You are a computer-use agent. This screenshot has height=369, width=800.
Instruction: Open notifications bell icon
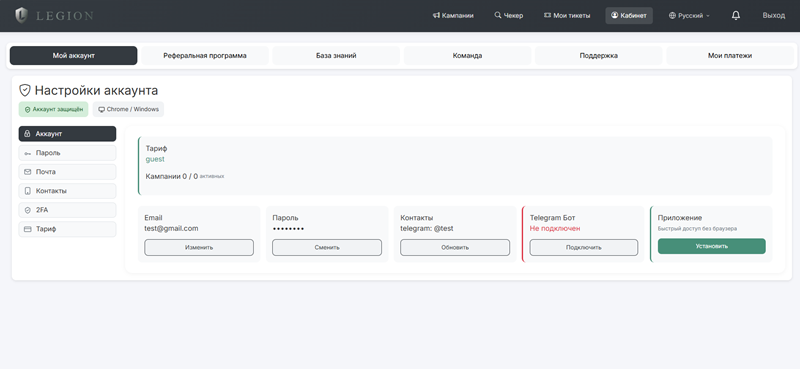coord(736,16)
